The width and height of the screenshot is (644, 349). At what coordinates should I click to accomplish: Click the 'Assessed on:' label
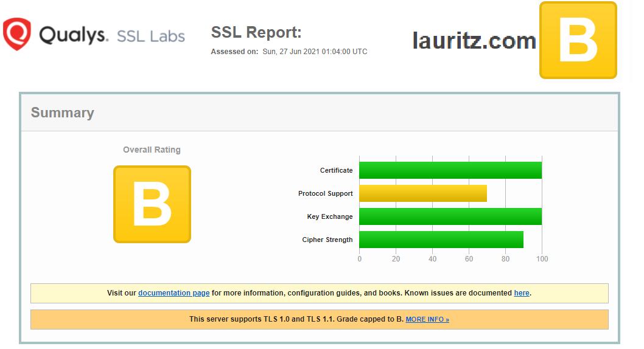(x=234, y=52)
